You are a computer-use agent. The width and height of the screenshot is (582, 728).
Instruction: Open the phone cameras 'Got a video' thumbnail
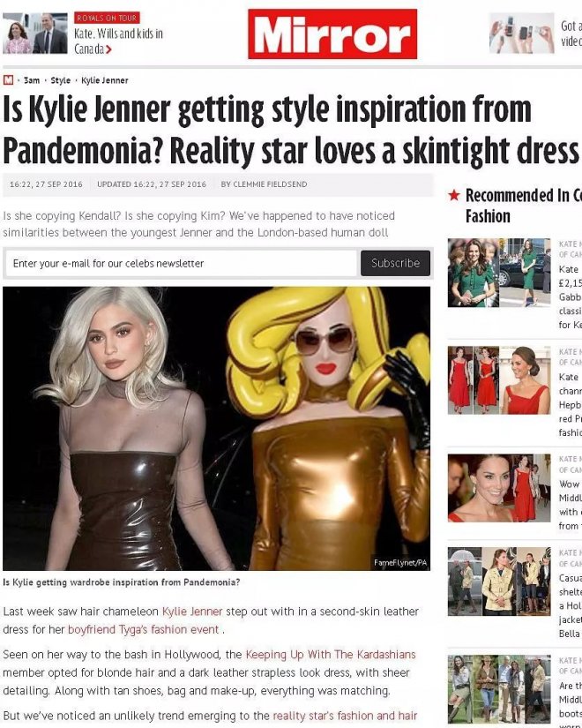point(522,34)
